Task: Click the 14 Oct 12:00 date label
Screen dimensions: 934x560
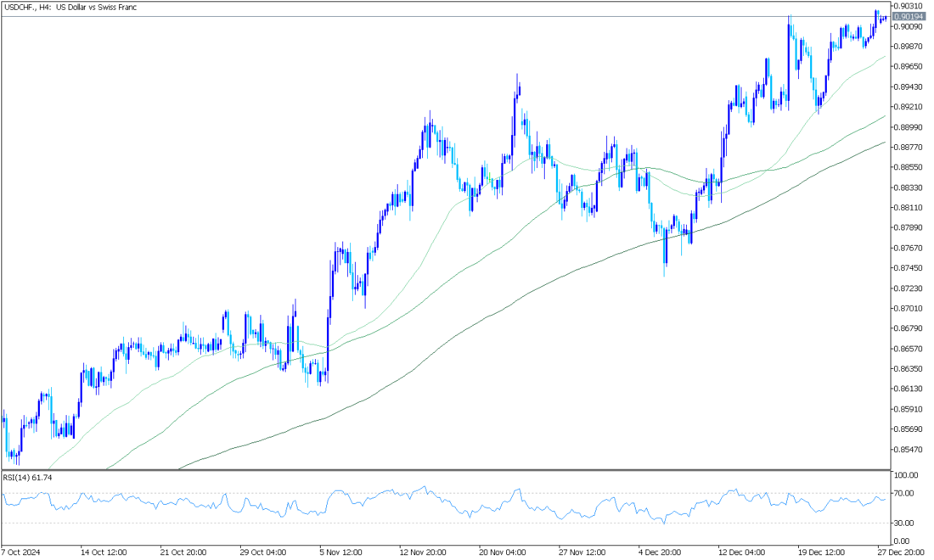Action: pyautogui.click(x=104, y=552)
